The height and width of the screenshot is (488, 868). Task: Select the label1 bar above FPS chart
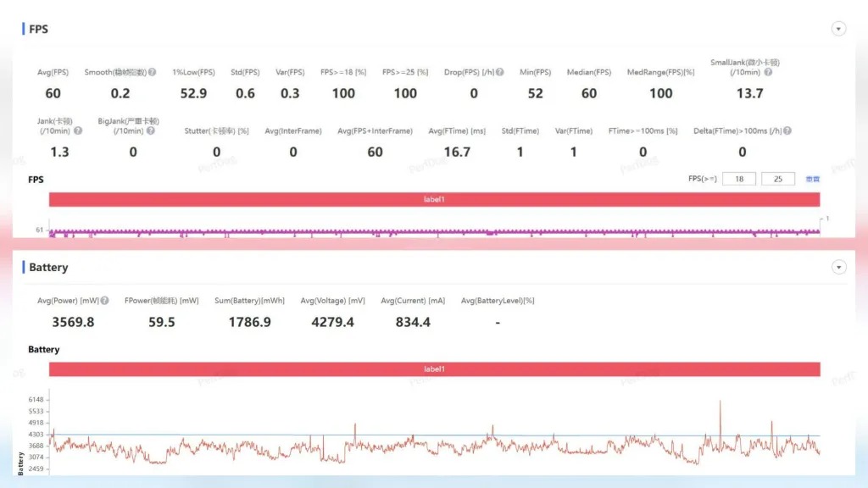(x=434, y=200)
